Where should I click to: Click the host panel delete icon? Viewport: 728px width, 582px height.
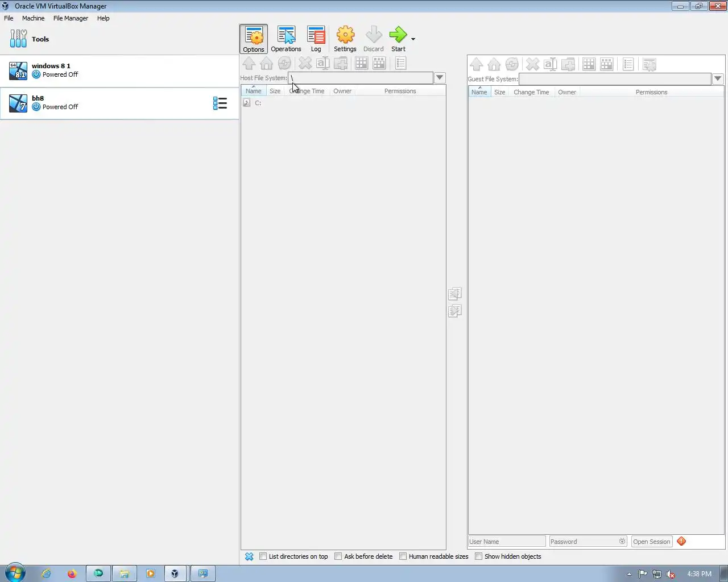pyautogui.click(x=305, y=63)
